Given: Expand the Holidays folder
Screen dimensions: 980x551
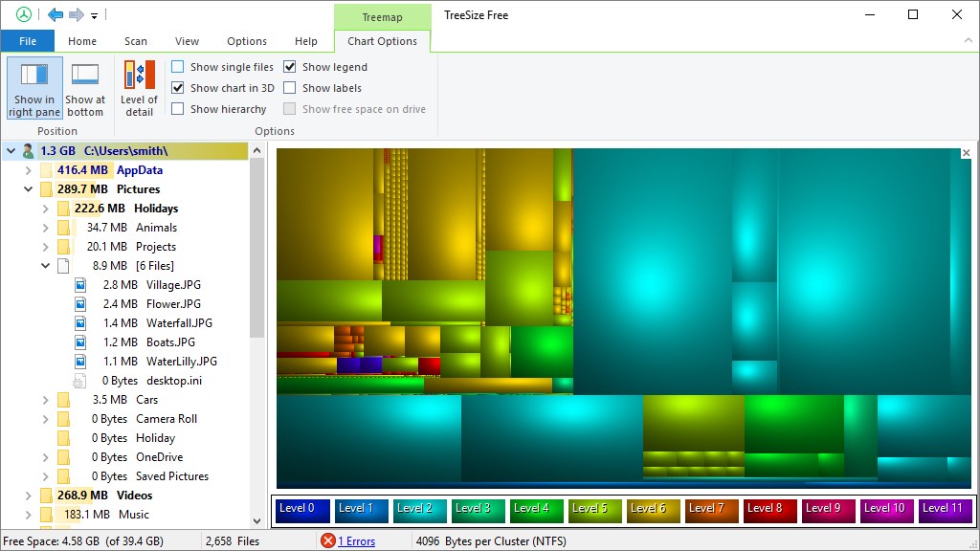Looking at the screenshot, I should (x=45, y=209).
